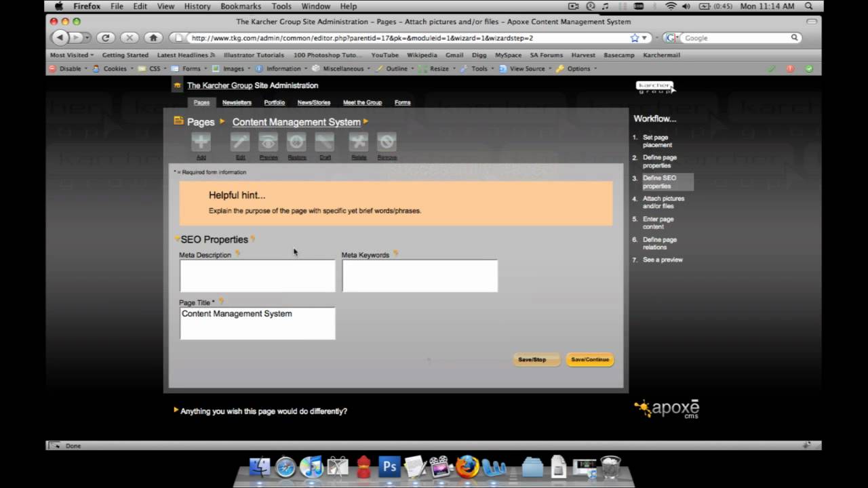The height and width of the screenshot is (488, 868).
Task: Open the Firefox Tools menu in menu bar
Action: click(281, 6)
